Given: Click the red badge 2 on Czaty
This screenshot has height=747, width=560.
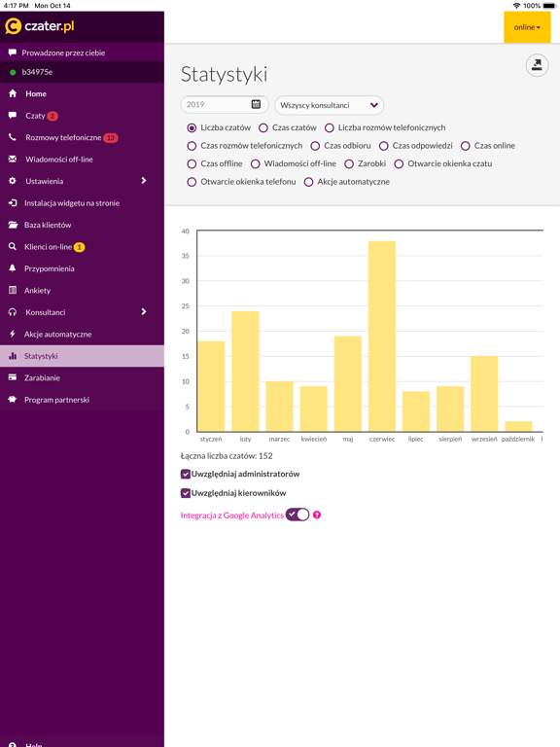Looking at the screenshot, I should pyautogui.click(x=52, y=116).
